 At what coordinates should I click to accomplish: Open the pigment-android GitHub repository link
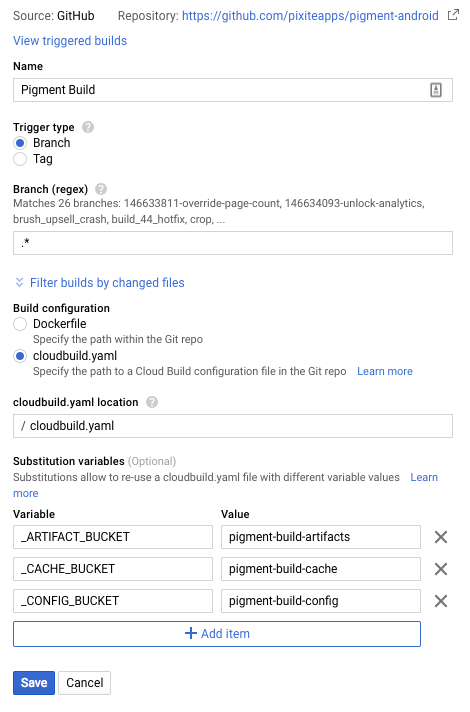click(310, 16)
